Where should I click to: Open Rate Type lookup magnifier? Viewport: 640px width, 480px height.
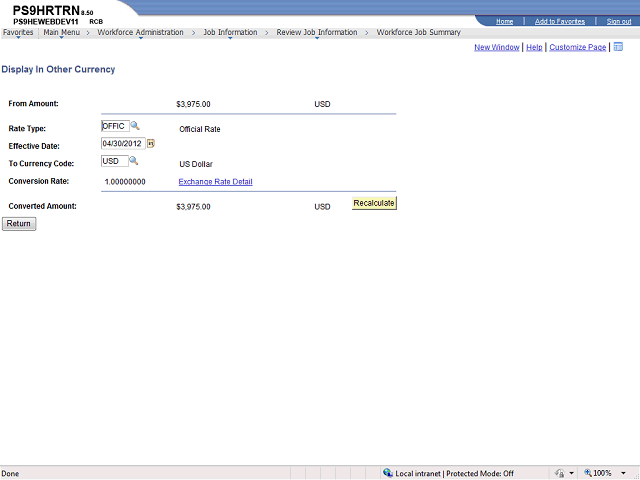tap(135, 126)
